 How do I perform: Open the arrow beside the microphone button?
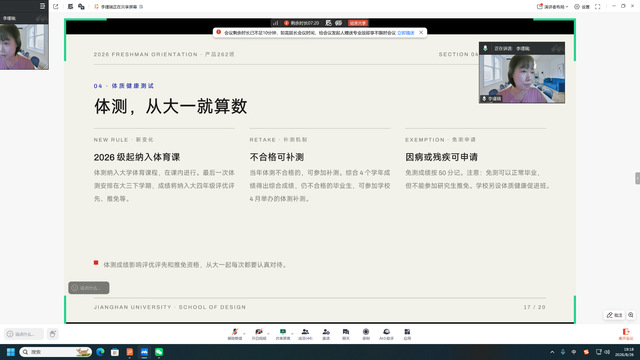tap(244, 333)
